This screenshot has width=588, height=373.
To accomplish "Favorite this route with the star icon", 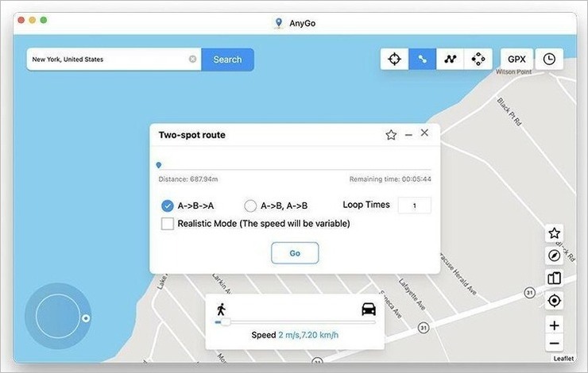I will tap(391, 135).
